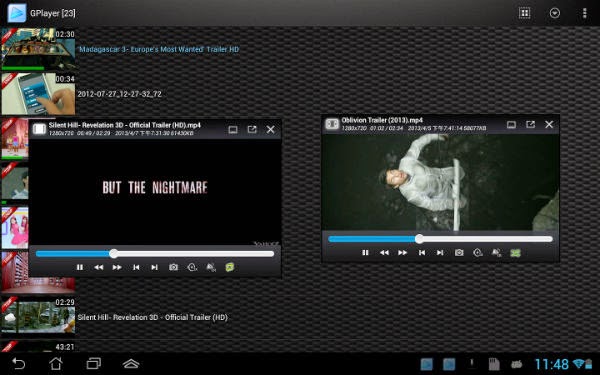Open the 00:34 phone video thumbnail

(38, 94)
